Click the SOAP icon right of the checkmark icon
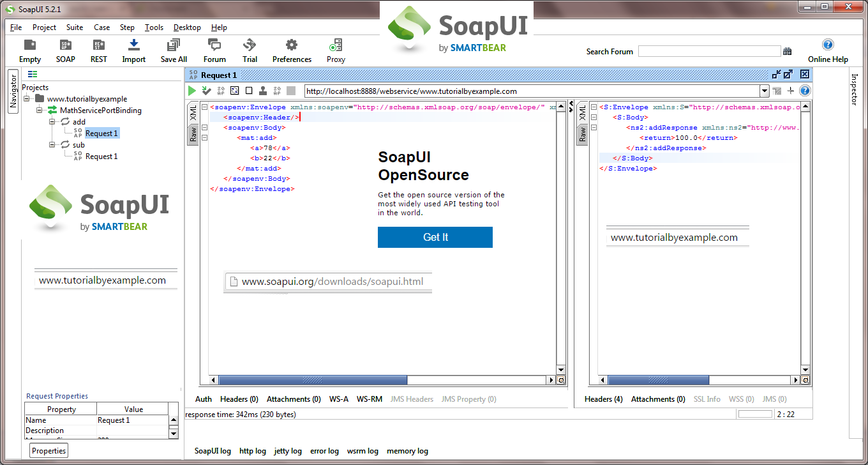 click(221, 91)
